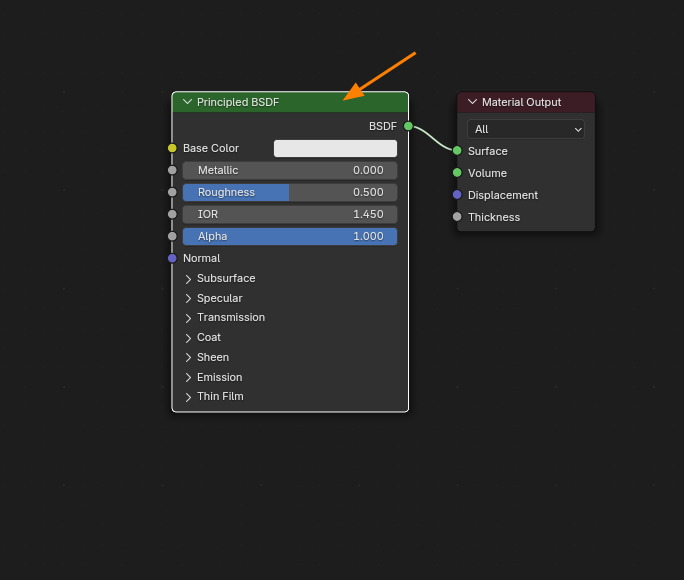Select the Volume input label

coord(487,173)
